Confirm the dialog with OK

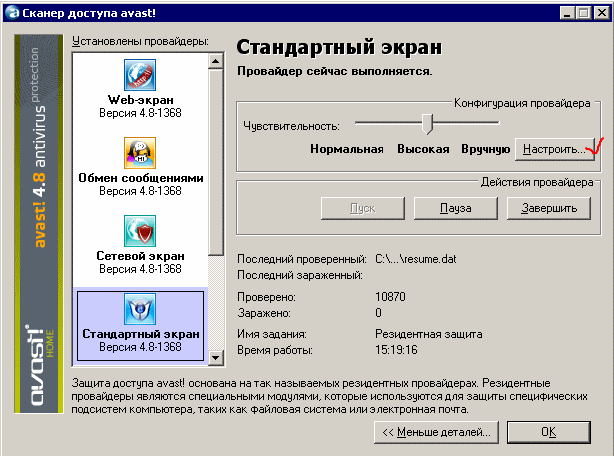(549, 432)
